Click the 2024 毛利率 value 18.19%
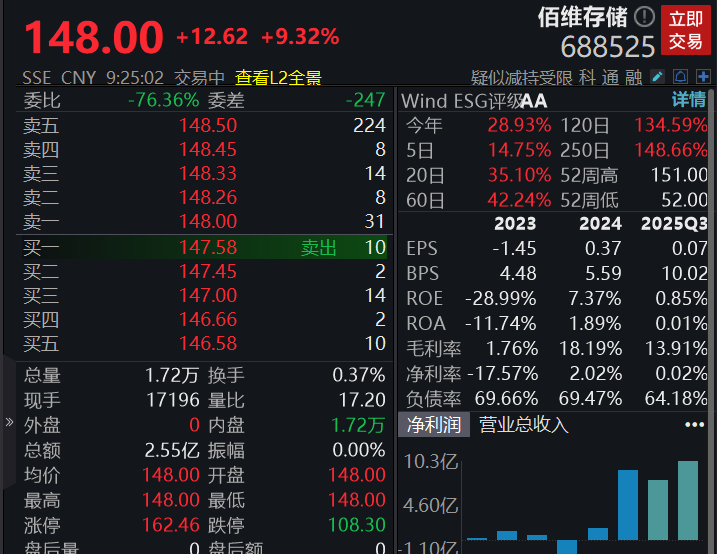 point(591,349)
